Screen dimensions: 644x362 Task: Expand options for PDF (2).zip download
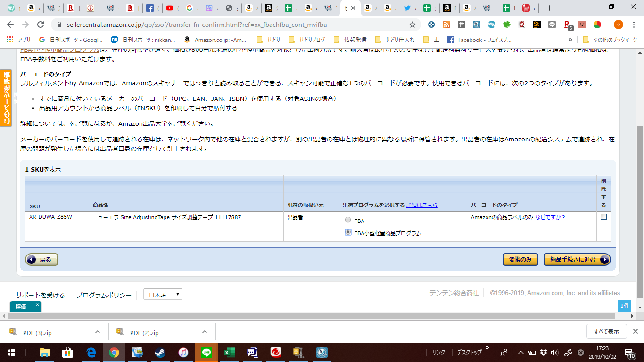(205, 332)
